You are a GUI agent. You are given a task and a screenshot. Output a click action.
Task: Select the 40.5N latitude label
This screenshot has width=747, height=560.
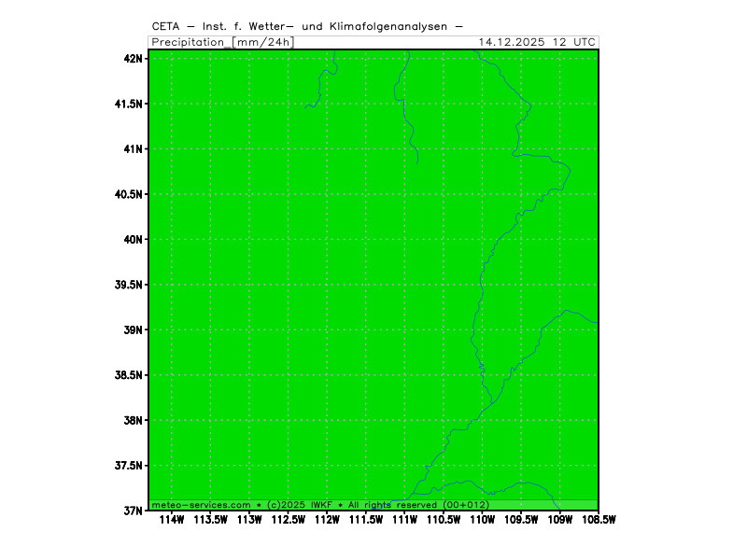[129, 194]
